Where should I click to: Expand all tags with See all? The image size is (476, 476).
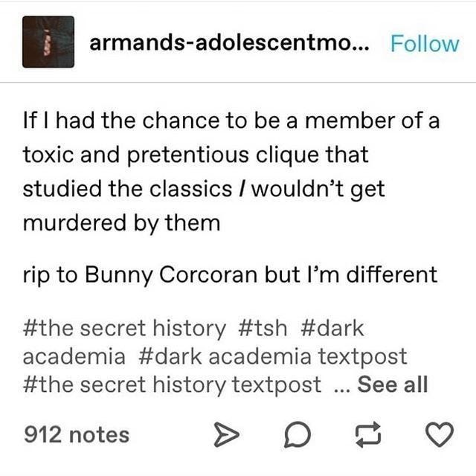click(392, 385)
